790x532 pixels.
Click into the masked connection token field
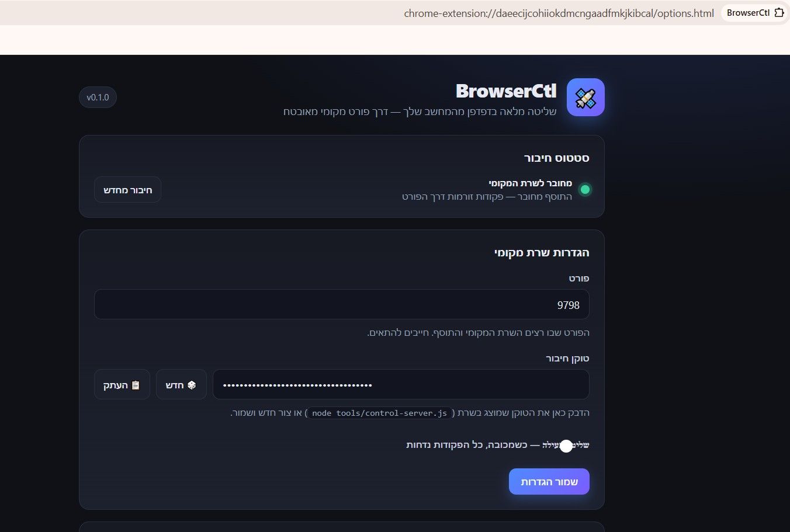coord(401,385)
